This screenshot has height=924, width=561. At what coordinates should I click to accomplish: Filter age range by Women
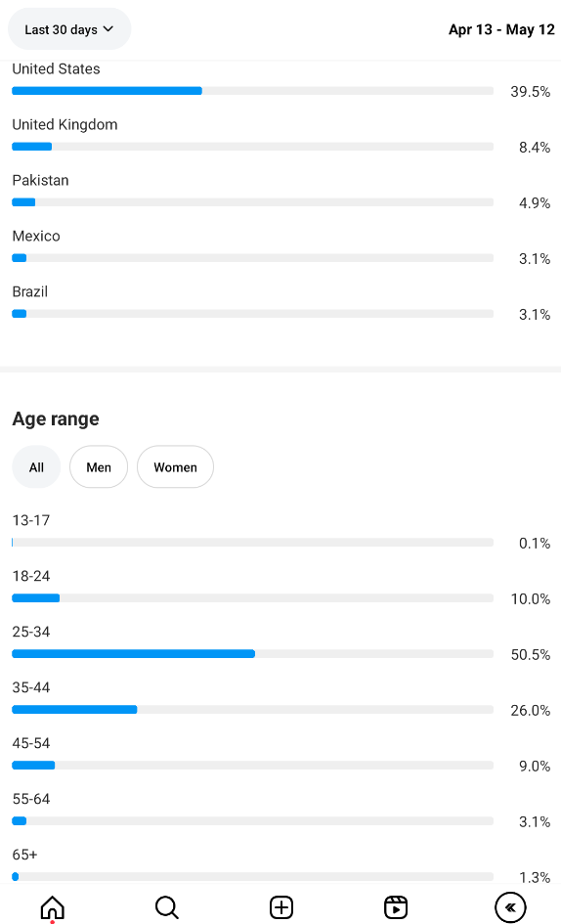coord(175,467)
